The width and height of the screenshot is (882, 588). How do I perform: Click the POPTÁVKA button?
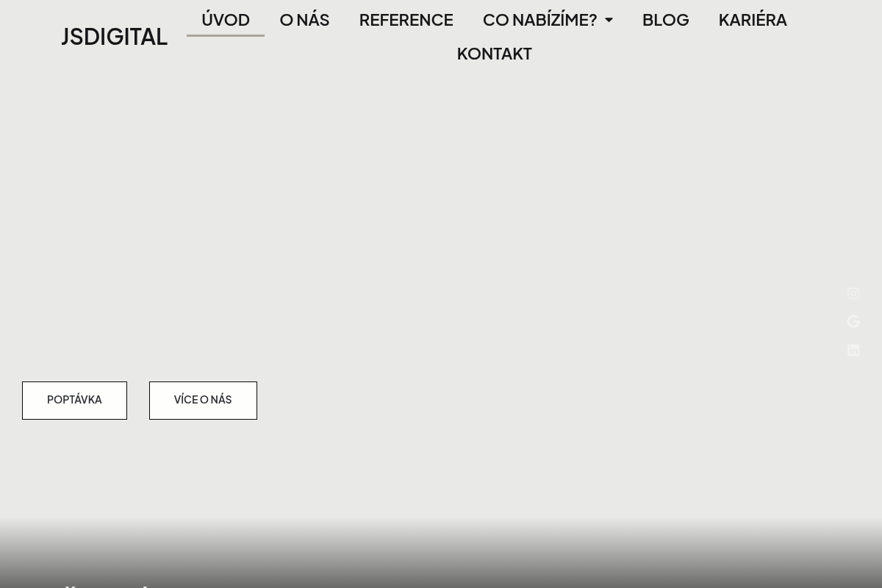point(74,401)
